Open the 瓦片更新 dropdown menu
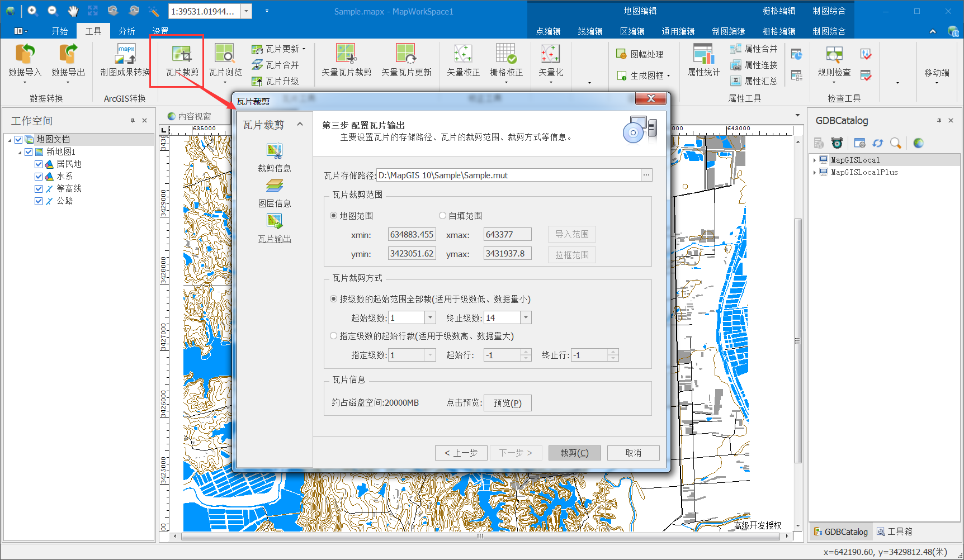Viewport: 964px width, 560px height. tap(304, 49)
